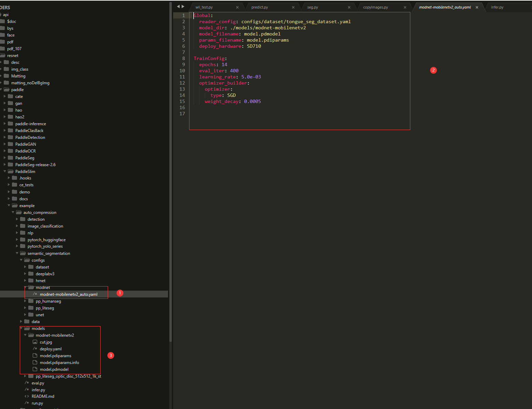The width and height of the screenshot is (532, 409).
Task: Select the PaddleSeg-release-2.6 folder
Action: point(35,165)
